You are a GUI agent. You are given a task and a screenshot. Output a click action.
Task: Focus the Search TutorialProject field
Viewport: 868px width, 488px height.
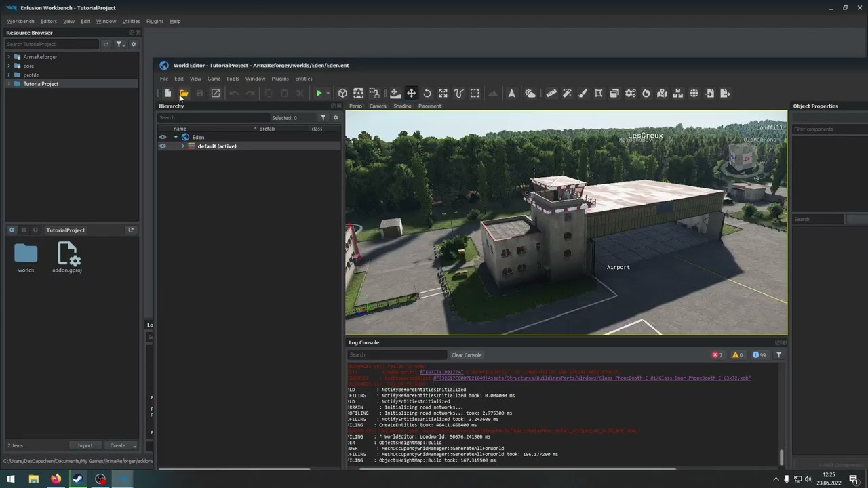point(52,44)
